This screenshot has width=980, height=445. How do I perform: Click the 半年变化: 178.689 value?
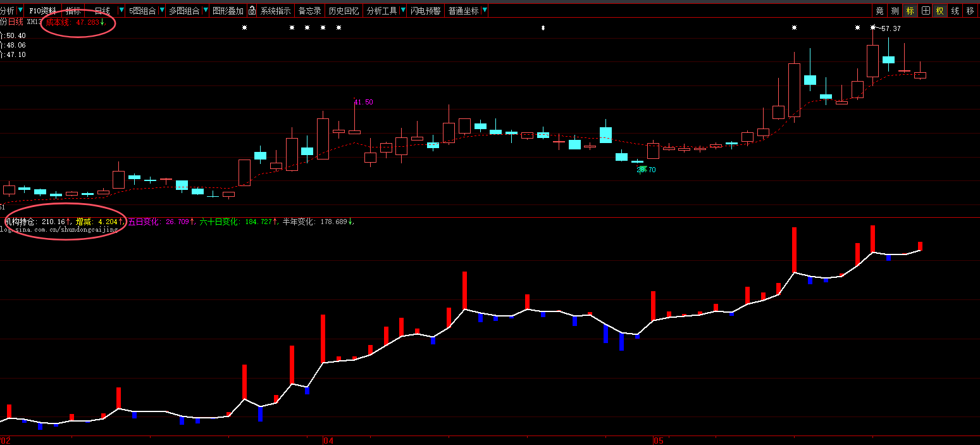[x=315, y=222]
